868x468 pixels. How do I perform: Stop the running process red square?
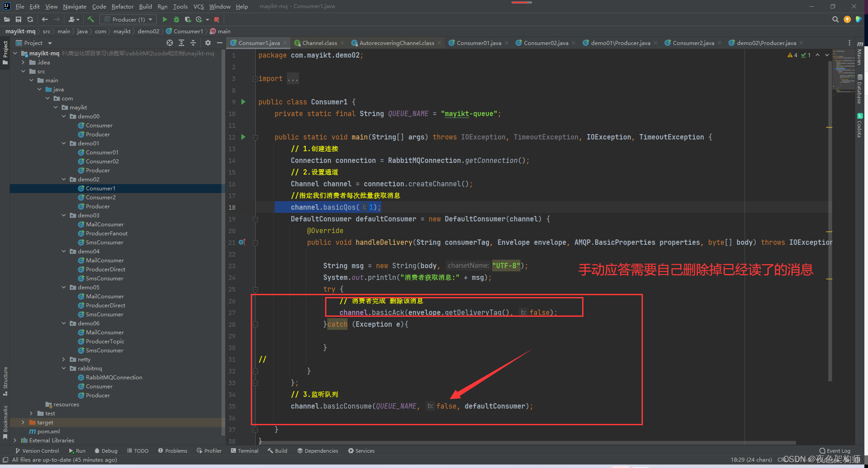coord(217,19)
